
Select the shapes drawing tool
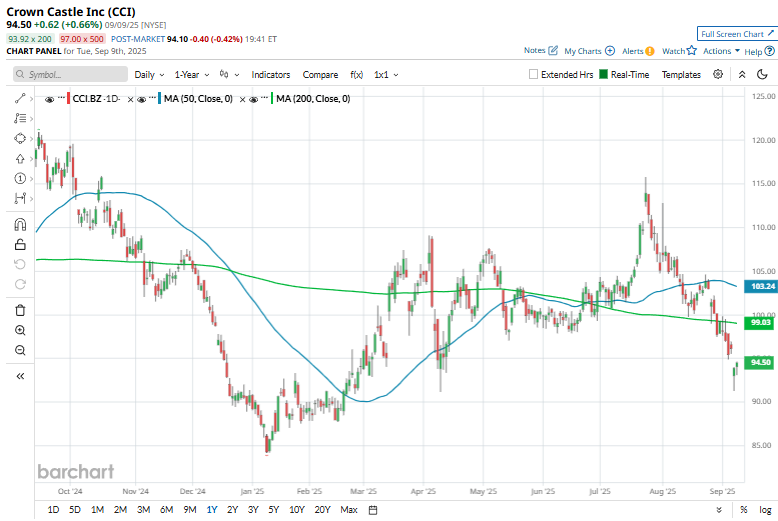pyautogui.click(x=20, y=138)
